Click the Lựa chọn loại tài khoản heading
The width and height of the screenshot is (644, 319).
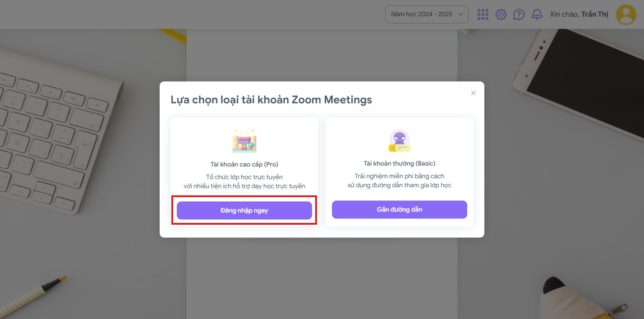pos(271,100)
